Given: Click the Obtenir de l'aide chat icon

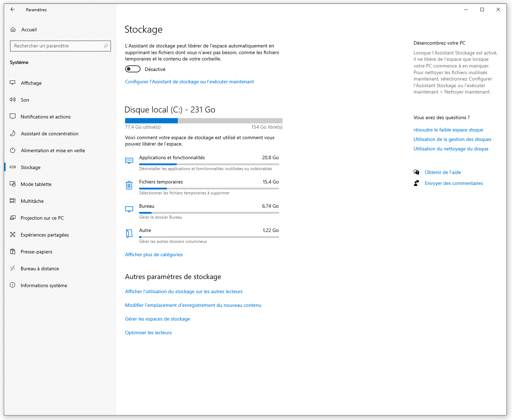Looking at the screenshot, I should pyautogui.click(x=416, y=172).
